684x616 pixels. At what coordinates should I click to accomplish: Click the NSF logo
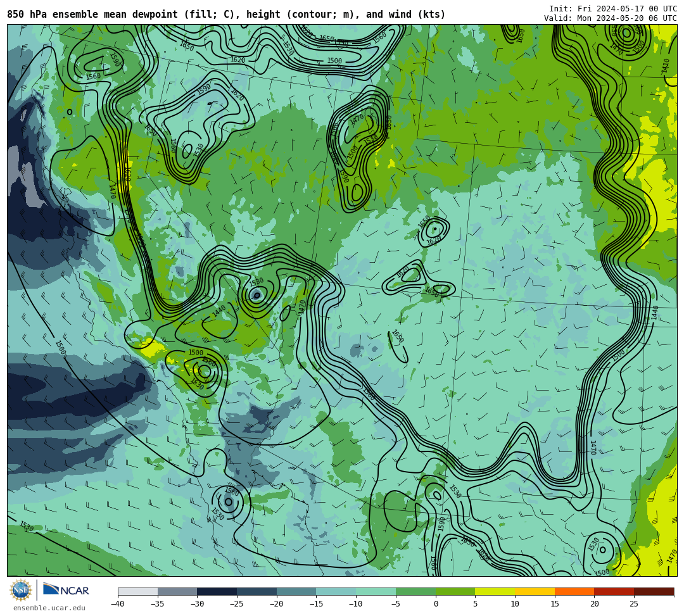point(20,590)
